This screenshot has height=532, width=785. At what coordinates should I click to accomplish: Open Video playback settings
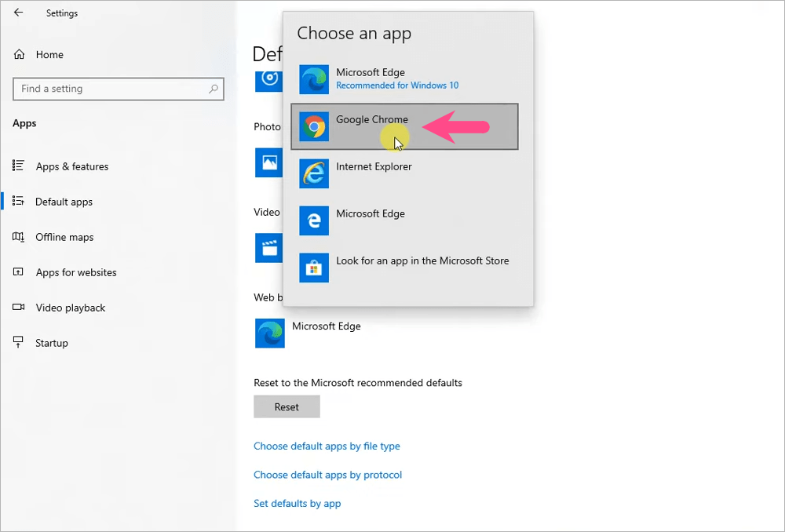pyautogui.click(x=70, y=308)
